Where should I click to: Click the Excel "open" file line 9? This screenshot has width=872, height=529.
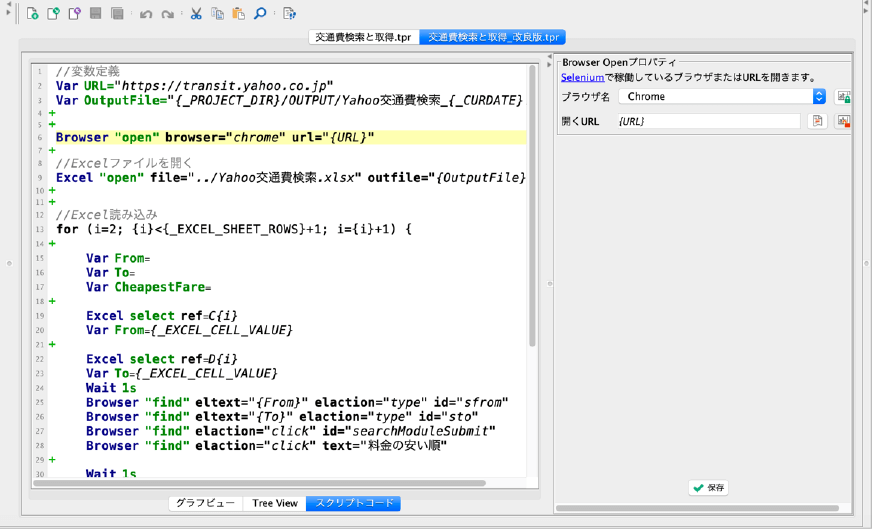[x=290, y=177]
